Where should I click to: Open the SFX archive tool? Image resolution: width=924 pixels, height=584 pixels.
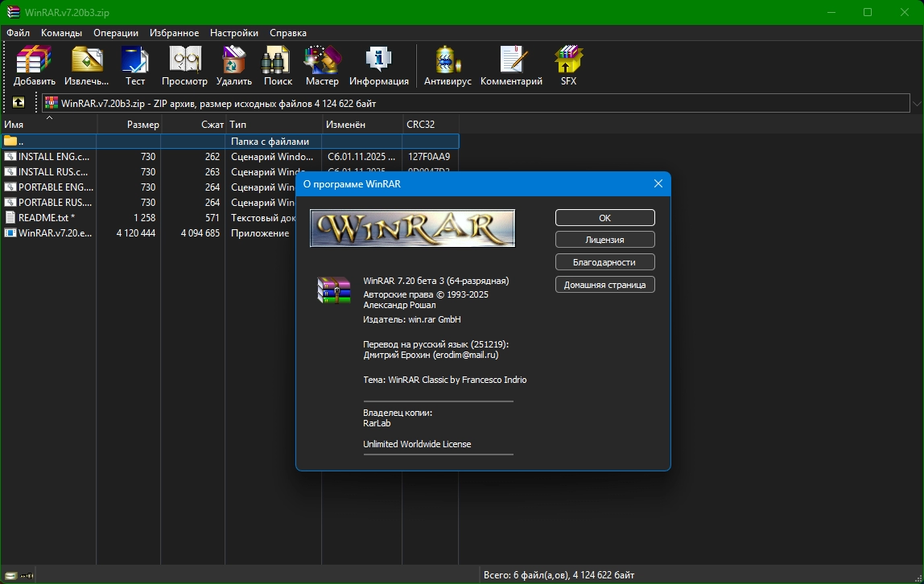[x=568, y=65]
